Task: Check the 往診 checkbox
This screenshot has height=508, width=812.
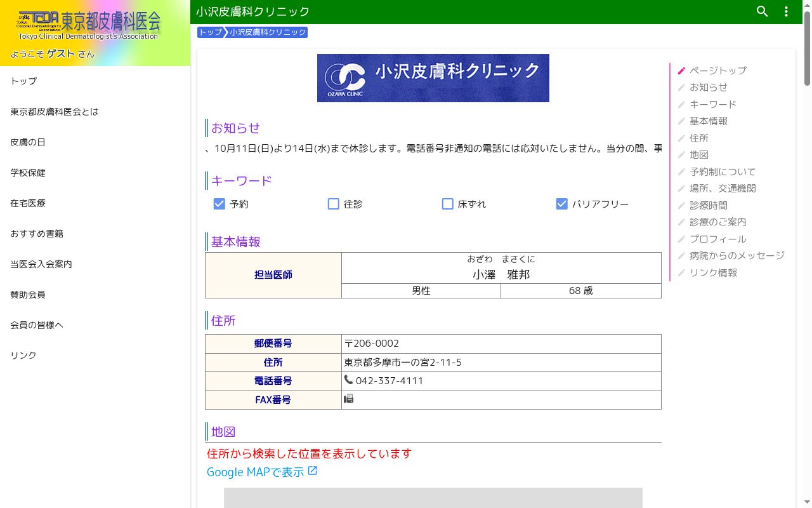Action: tap(334, 204)
